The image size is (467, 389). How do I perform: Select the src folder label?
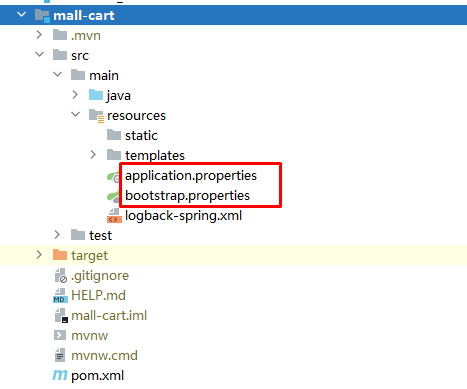coord(80,55)
